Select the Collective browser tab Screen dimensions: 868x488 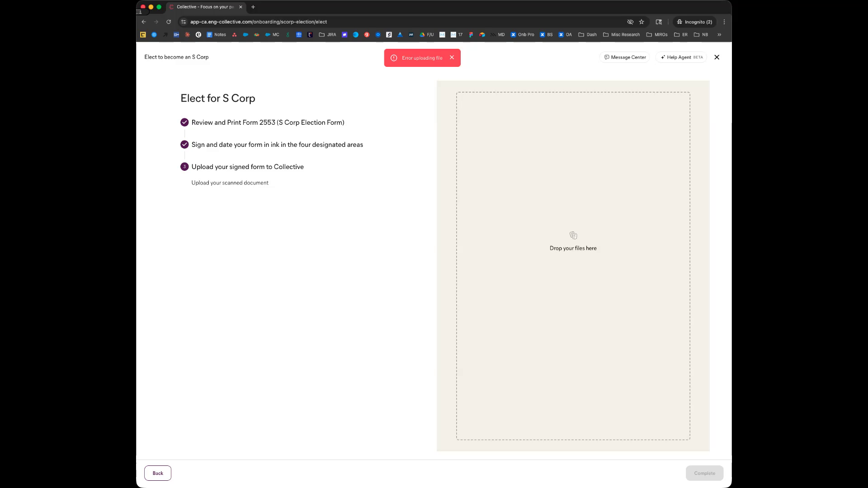tap(205, 7)
